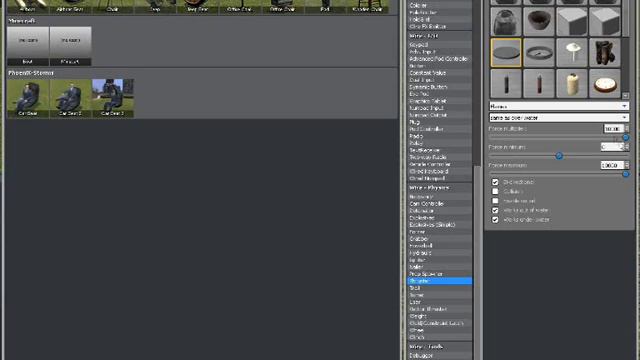This screenshot has width=640, height=360.
Task: Open the thruster effect dropdown
Action: pyautogui.click(x=558, y=106)
